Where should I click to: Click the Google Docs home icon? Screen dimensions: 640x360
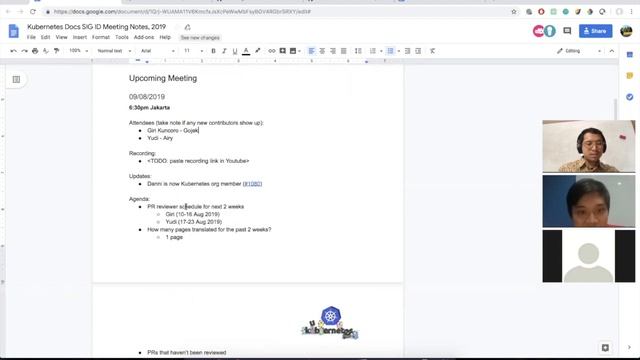[13, 31]
